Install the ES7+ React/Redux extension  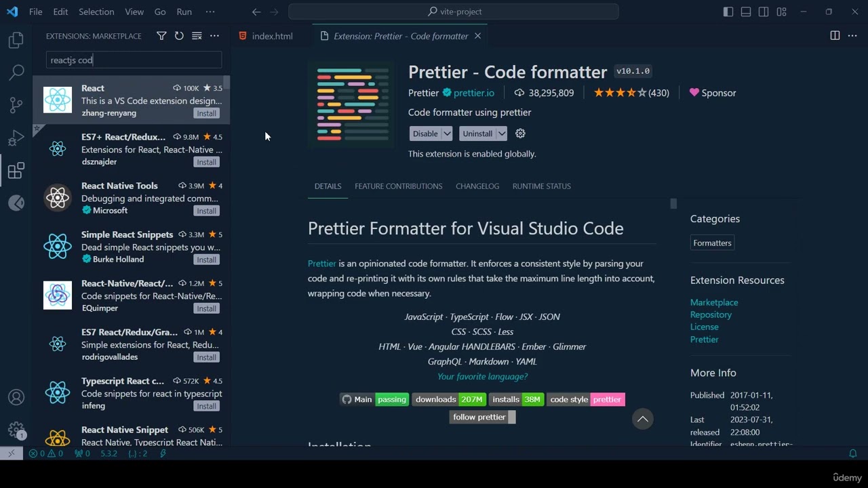coord(206,162)
